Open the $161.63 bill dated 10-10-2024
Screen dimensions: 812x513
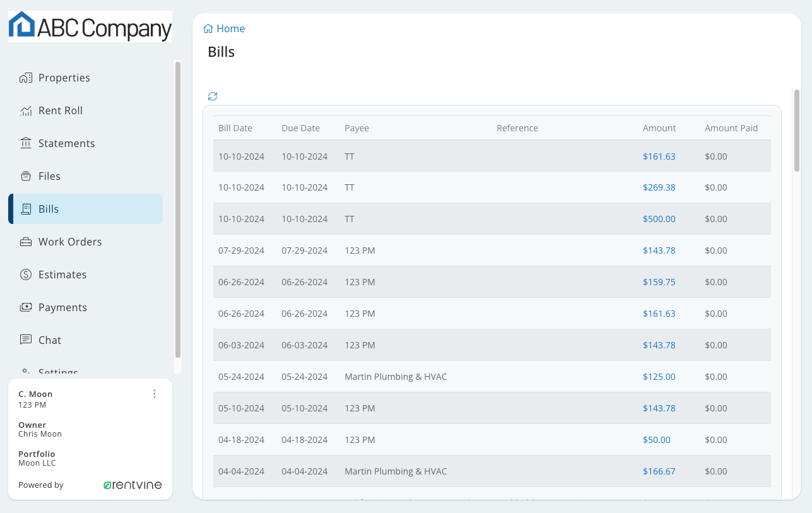(659, 156)
